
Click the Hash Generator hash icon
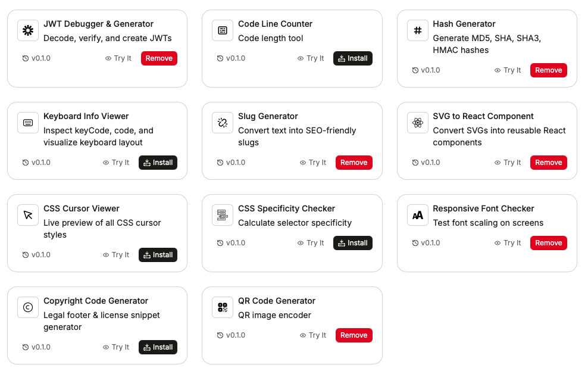coord(417,30)
